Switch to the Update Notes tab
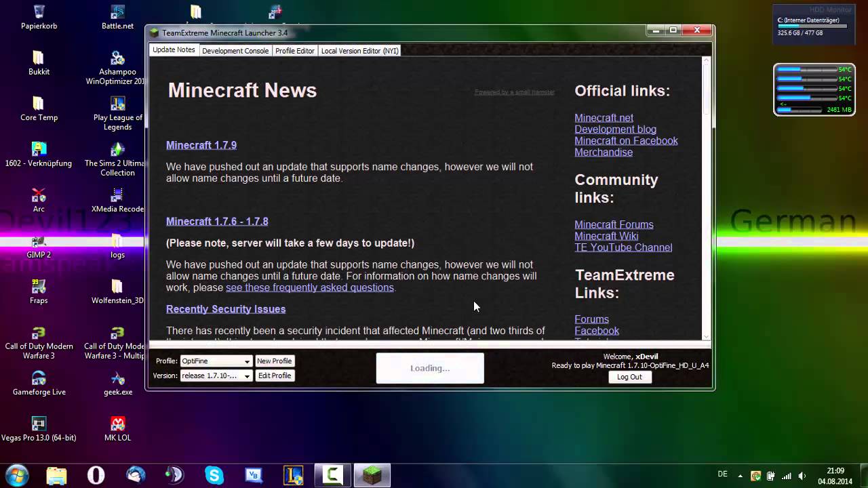The image size is (868, 488). (x=174, y=50)
